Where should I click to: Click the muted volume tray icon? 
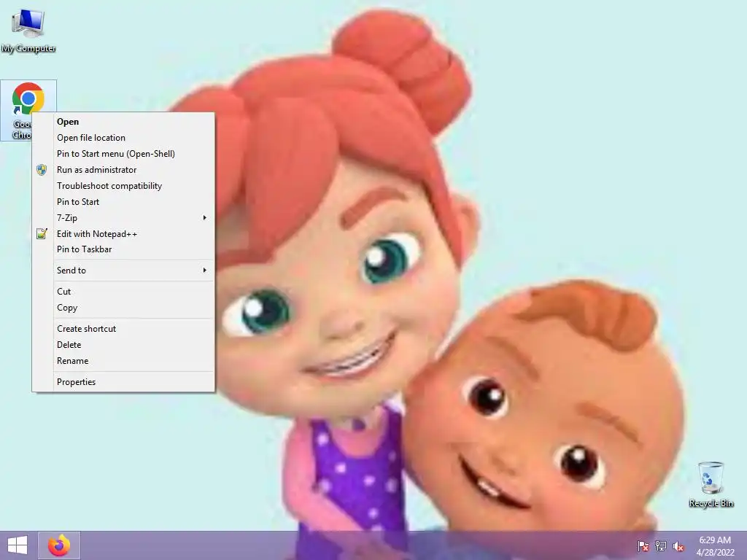pyautogui.click(x=678, y=546)
